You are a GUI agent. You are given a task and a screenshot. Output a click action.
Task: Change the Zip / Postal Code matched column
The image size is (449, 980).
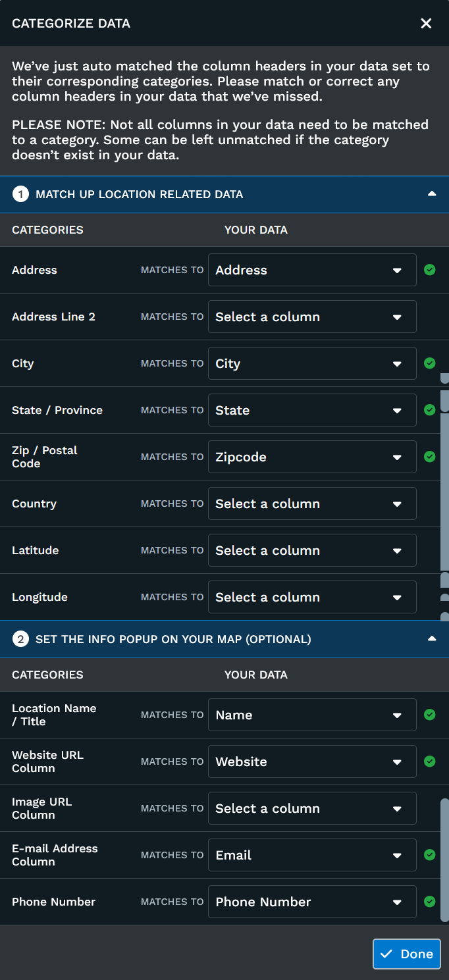pos(312,457)
